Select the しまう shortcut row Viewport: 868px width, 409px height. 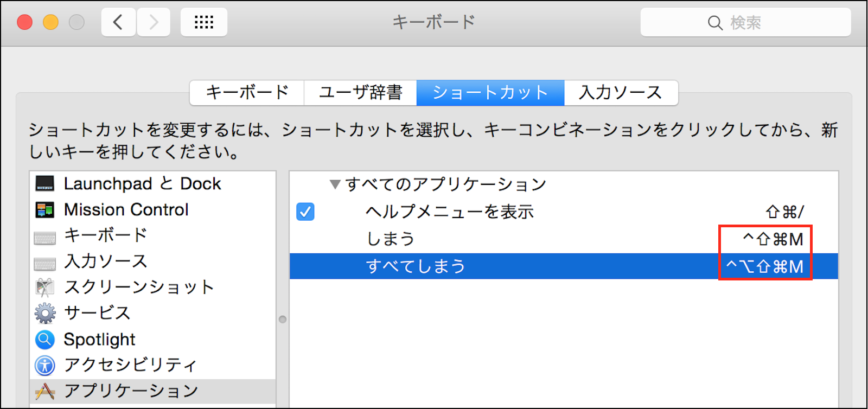pos(564,239)
